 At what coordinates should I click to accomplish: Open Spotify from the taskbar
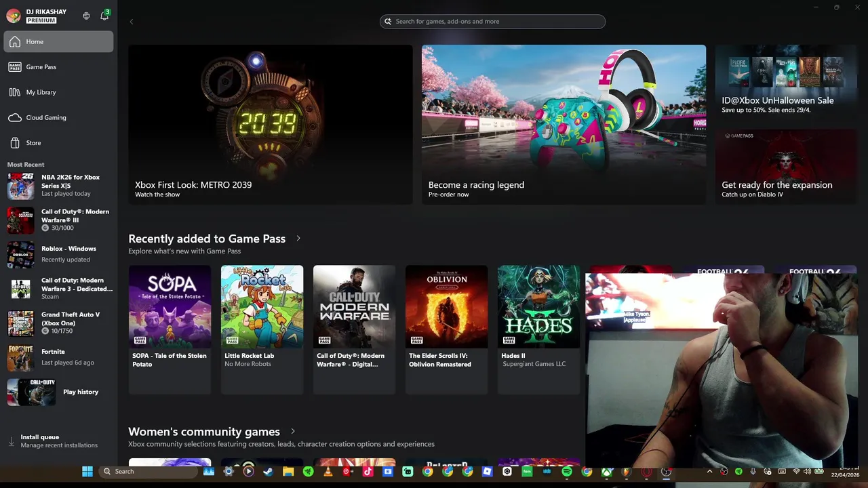(567, 471)
